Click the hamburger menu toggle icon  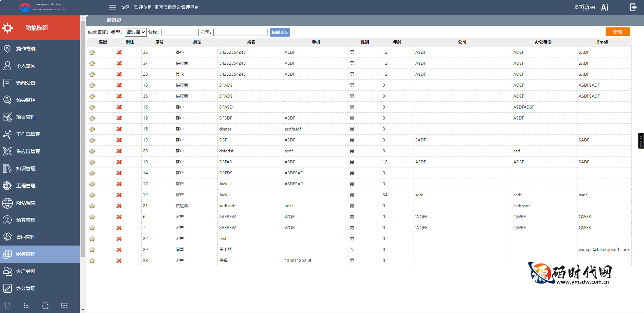pos(112,7)
